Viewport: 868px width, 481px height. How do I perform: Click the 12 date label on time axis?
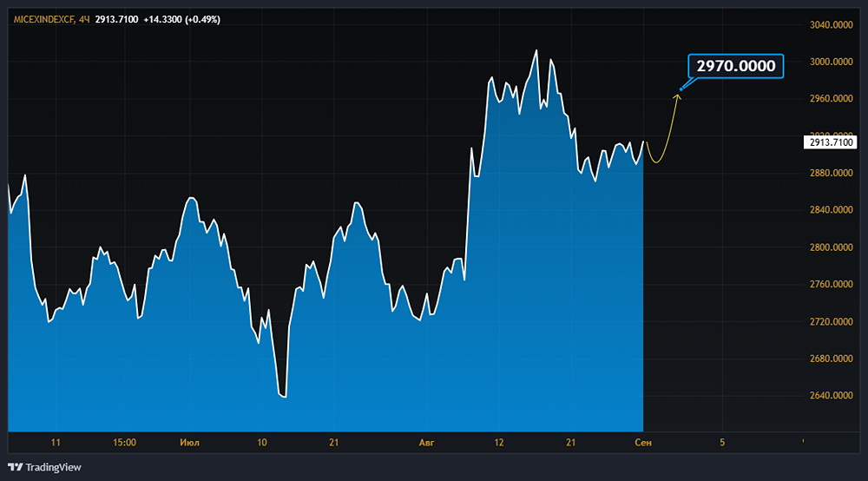coord(499,442)
